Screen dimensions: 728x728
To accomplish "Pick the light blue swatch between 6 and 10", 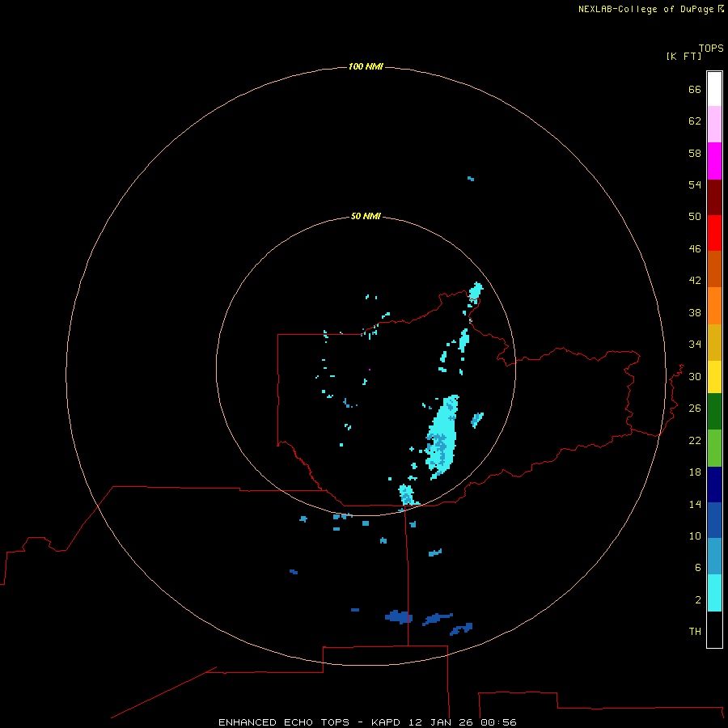I will click(714, 556).
